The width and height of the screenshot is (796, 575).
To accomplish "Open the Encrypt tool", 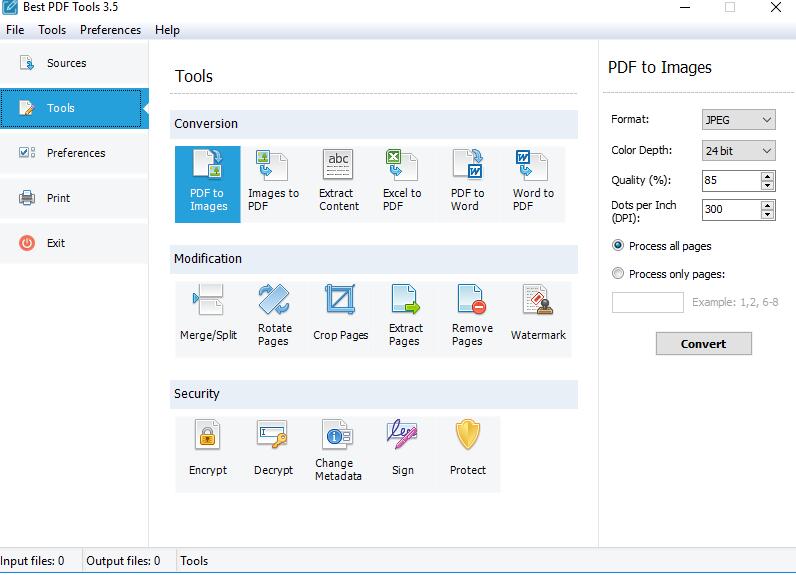I will point(208,454).
